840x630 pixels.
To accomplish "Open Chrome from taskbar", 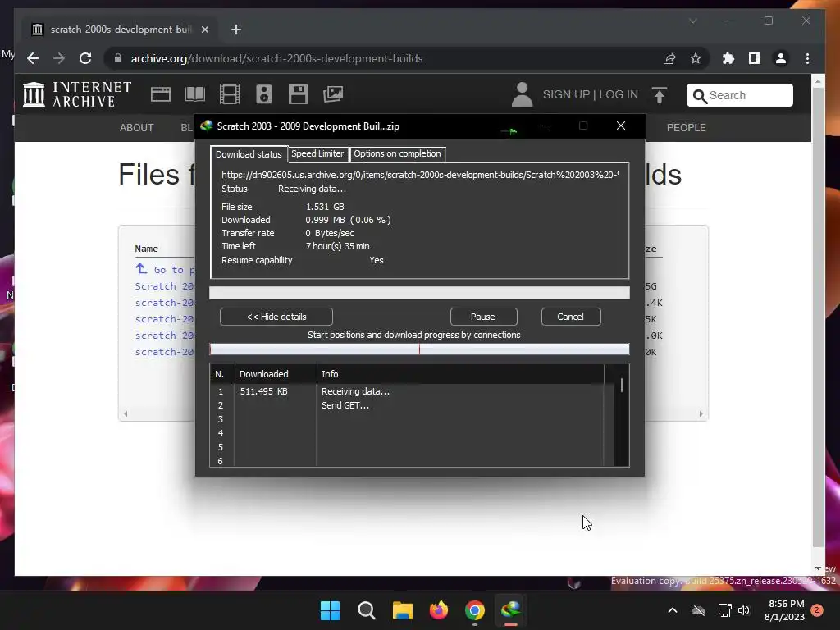I will coord(475,610).
